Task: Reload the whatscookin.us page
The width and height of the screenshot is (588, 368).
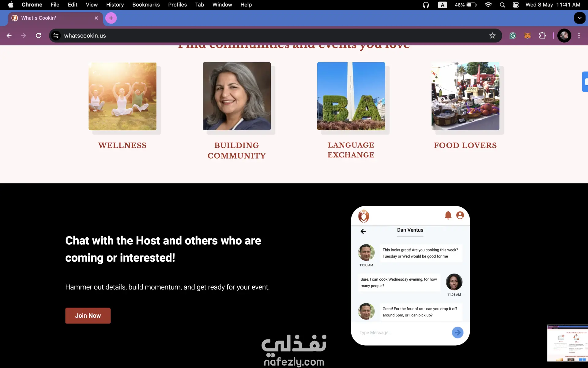Action: tap(38, 36)
